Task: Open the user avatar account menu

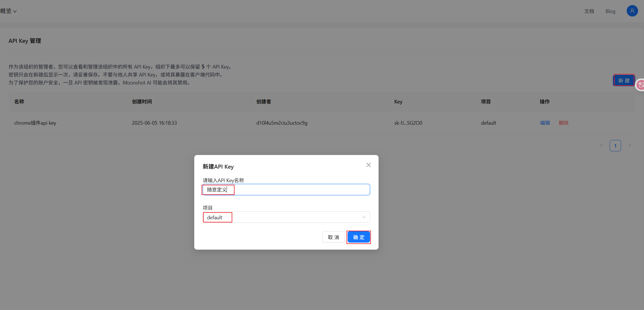Action: tap(632, 10)
